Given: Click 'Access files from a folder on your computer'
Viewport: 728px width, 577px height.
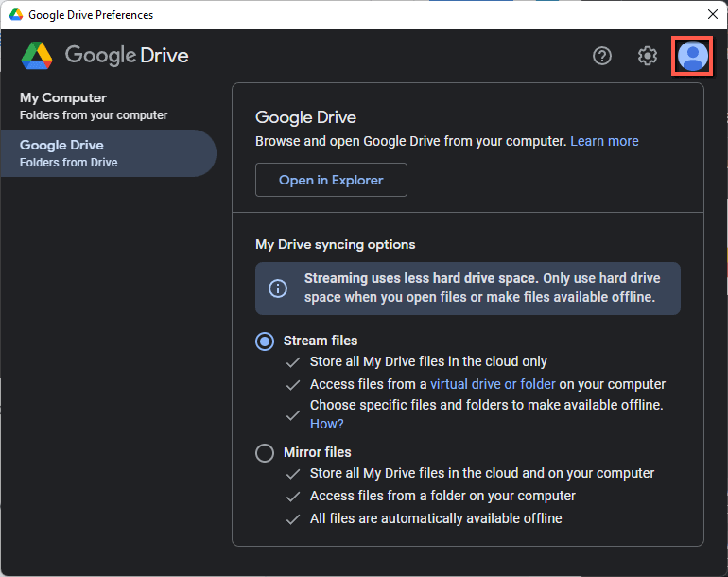Looking at the screenshot, I should [442, 497].
